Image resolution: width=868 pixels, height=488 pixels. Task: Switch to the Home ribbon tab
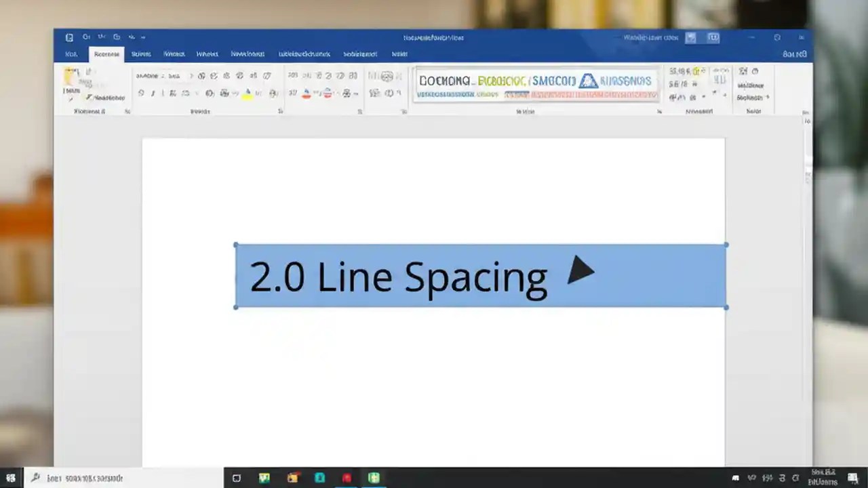106,54
